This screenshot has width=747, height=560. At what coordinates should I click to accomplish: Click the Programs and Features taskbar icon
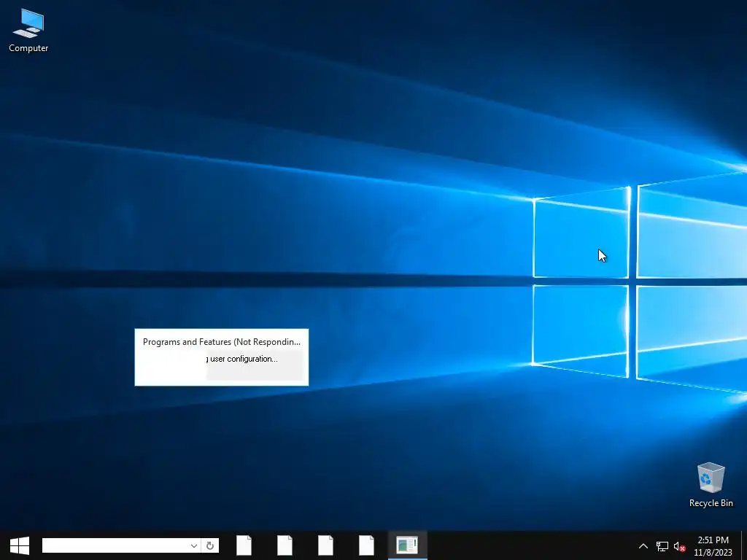tap(407, 545)
